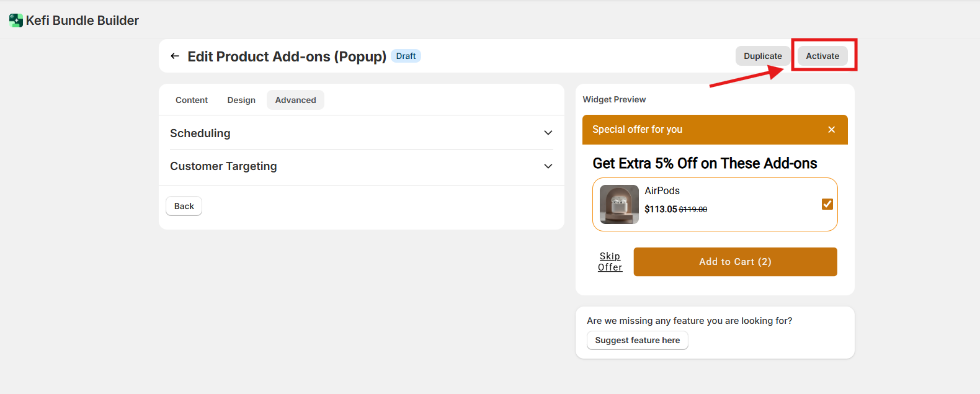This screenshot has width=980, height=394.
Task: Close the Special offer popup preview
Action: tap(831, 130)
